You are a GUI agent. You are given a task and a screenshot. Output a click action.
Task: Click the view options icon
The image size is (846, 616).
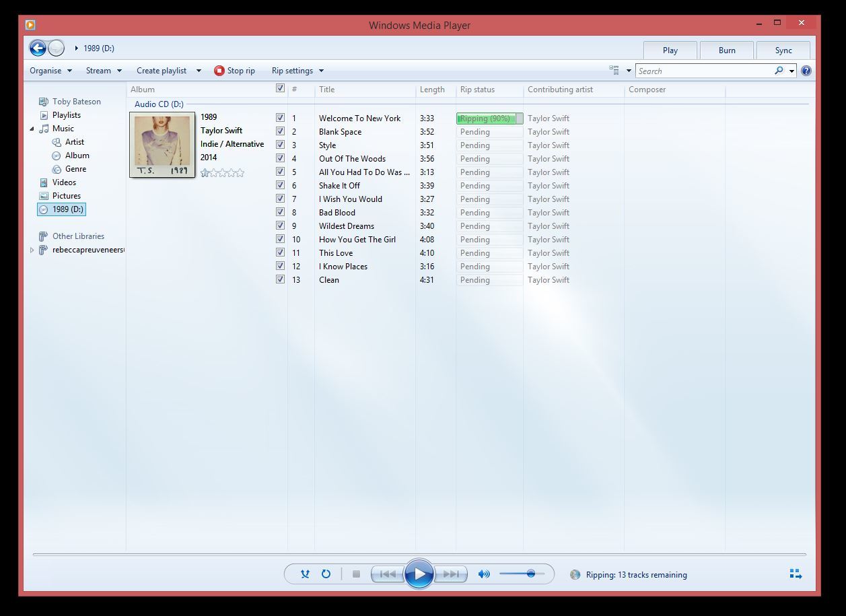coord(614,70)
